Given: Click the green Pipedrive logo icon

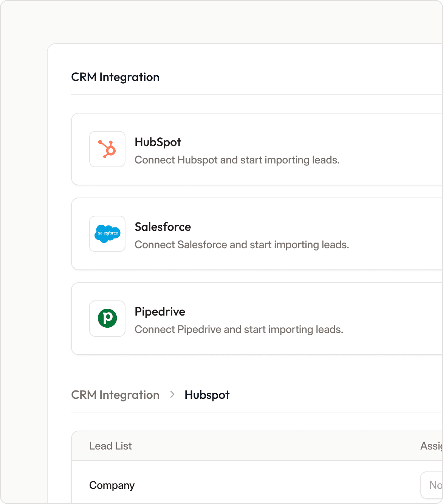Looking at the screenshot, I should (x=107, y=319).
